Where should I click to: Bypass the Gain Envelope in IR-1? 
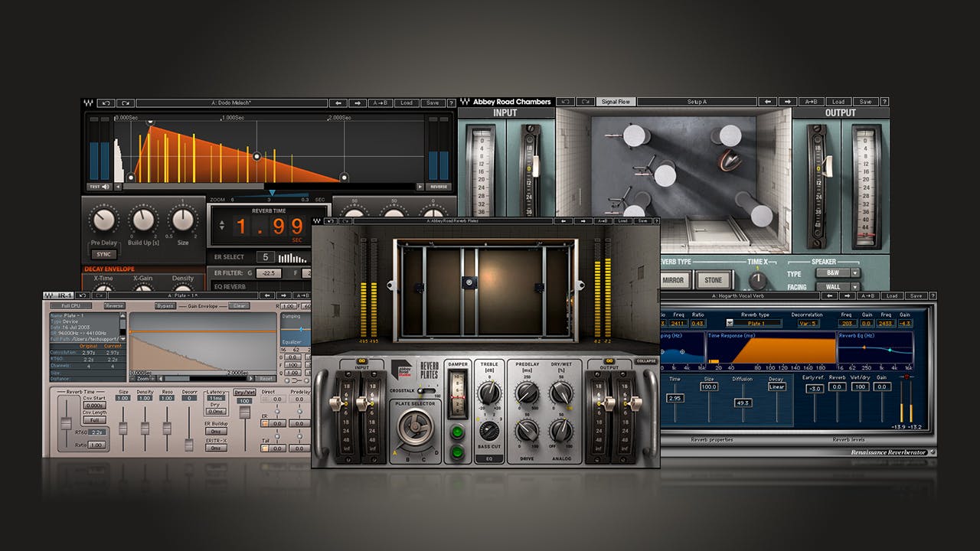164,305
